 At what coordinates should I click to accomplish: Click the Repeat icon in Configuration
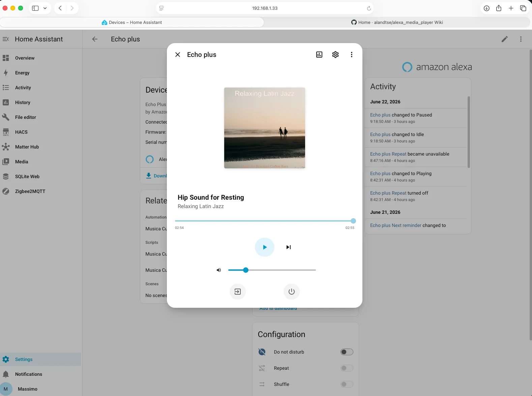(x=262, y=368)
